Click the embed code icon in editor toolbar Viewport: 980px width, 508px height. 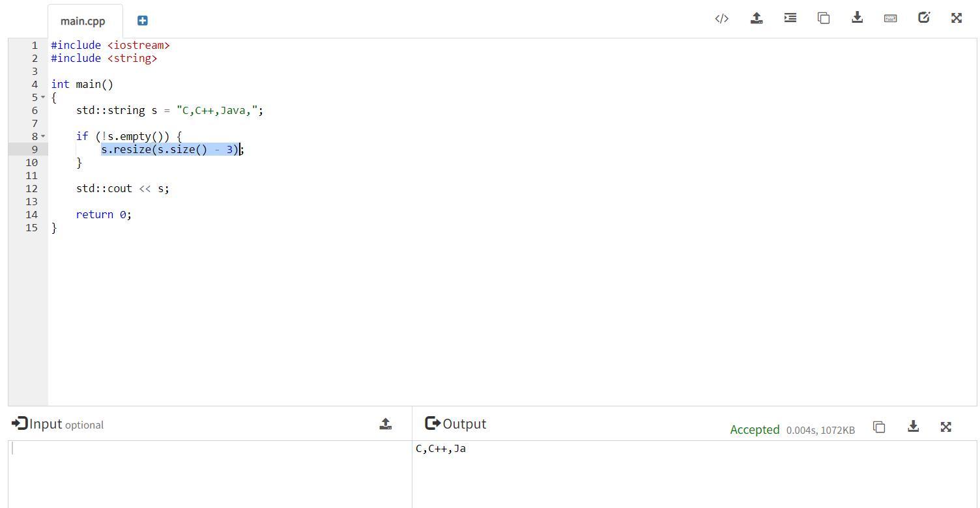[721, 18]
